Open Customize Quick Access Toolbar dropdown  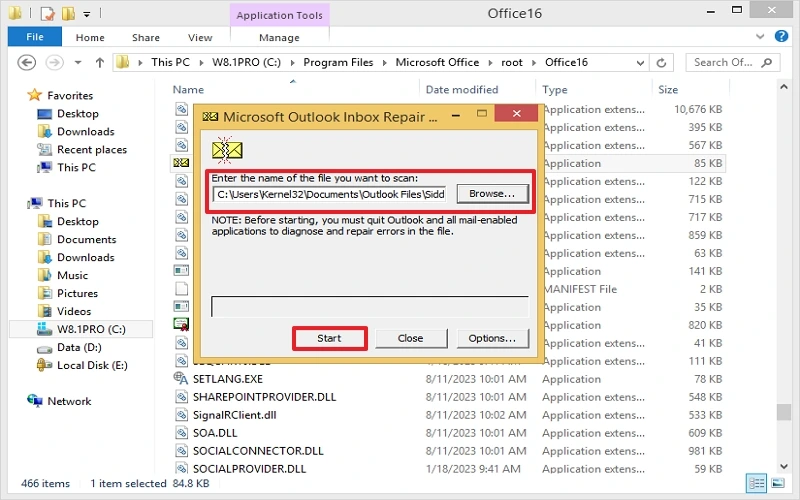click(x=87, y=14)
